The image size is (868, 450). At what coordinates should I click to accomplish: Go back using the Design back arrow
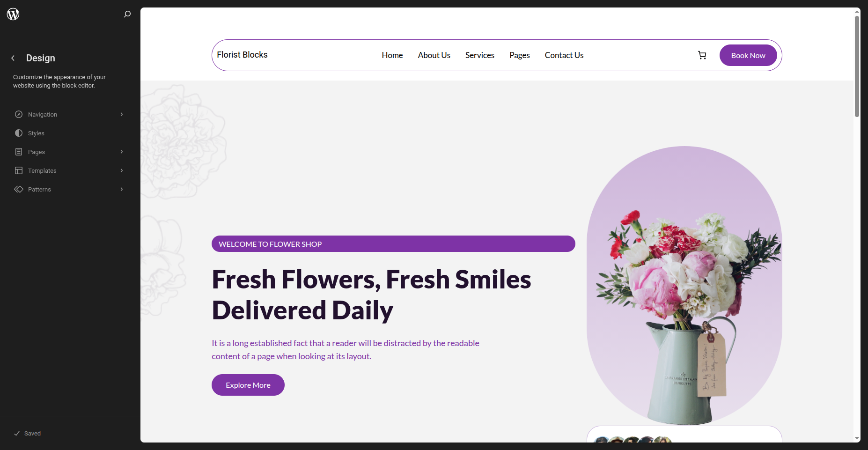13,58
